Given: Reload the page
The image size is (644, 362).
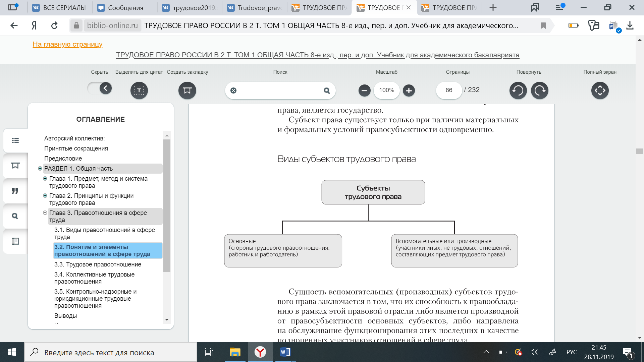Looking at the screenshot, I should pyautogui.click(x=54, y=25).
